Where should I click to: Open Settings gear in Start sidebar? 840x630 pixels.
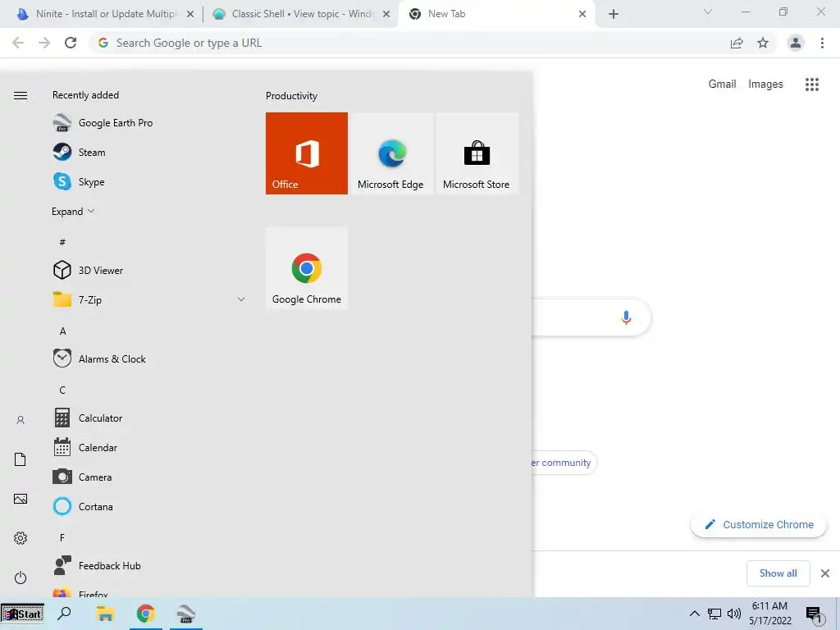pyautogui.click(x=21, y=538)
